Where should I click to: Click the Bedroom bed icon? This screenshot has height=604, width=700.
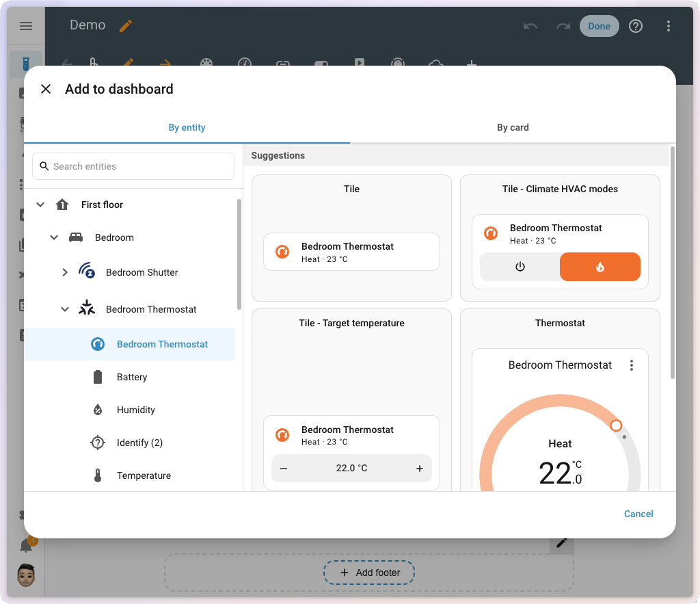click(x=76, y=237)
